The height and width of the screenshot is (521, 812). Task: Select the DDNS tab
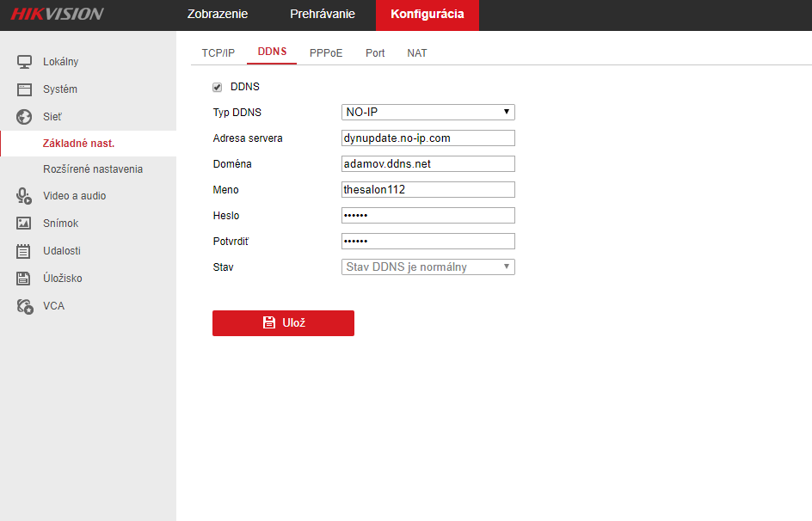(x=272, y=52)
